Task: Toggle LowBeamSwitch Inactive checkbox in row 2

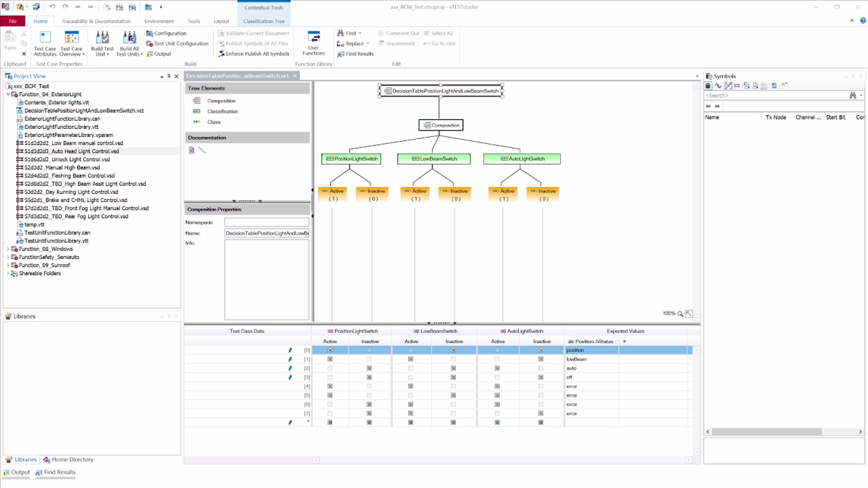Action: [x=453, y=368]
